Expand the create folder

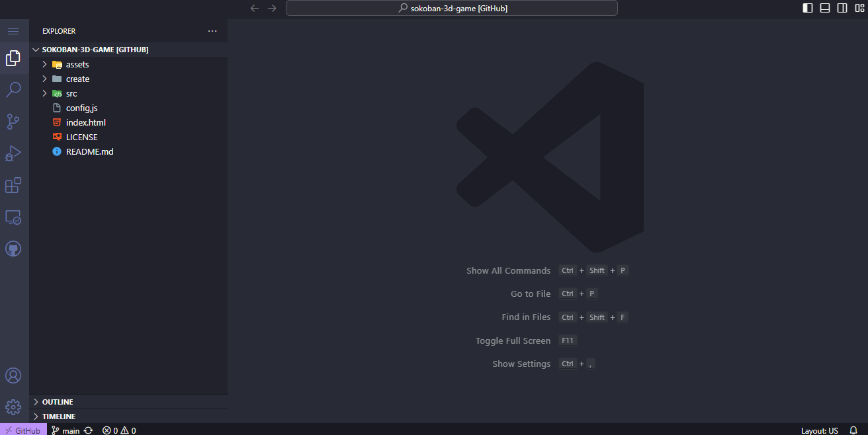click(x=128, y=79)
